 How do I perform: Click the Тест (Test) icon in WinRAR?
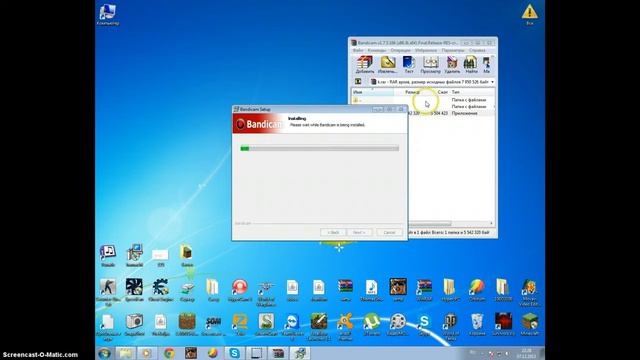409,64
